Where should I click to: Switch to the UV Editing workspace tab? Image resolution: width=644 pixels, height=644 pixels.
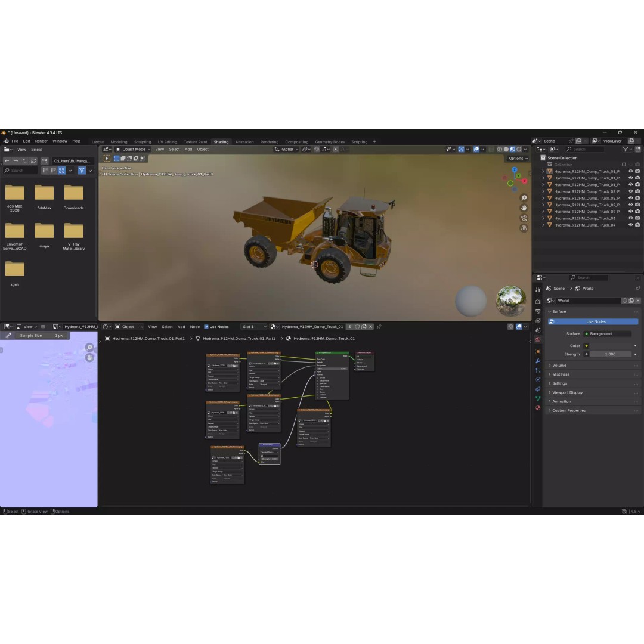pyautogui.click(x=167, y=142)
